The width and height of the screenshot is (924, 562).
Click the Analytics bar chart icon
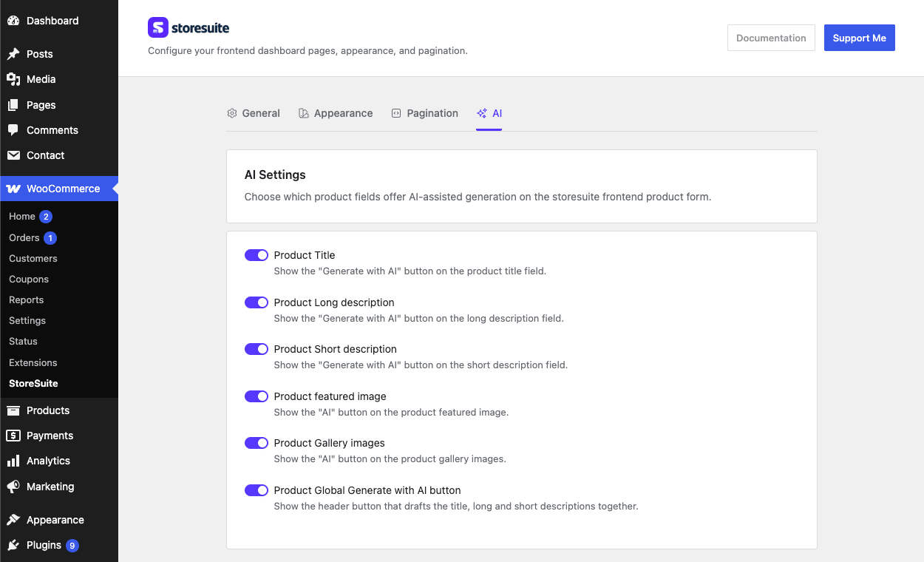(13, 461)
